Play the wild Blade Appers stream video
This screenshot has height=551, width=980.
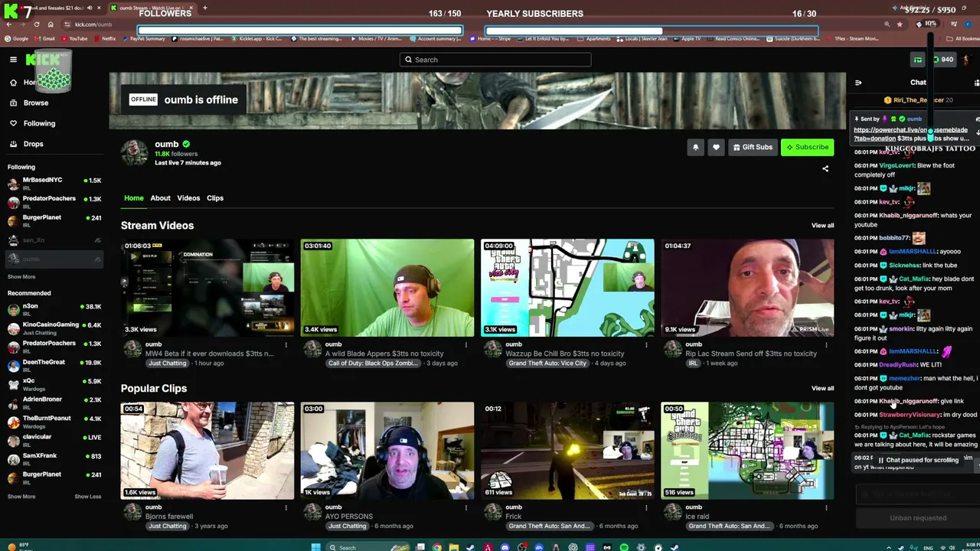point(387,288)
